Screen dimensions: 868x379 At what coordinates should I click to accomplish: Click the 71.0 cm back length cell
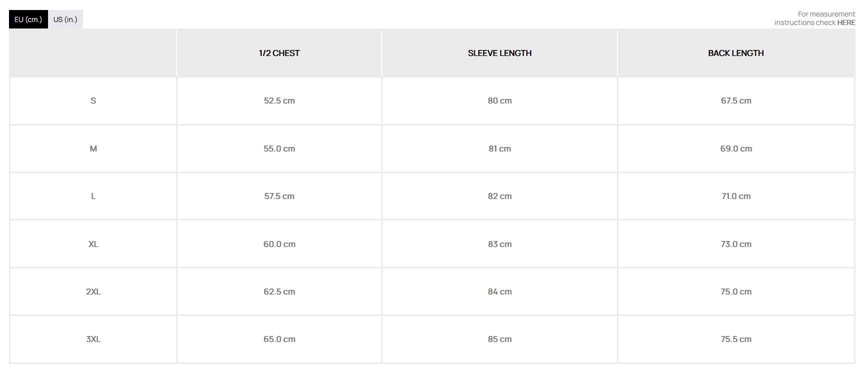click(x=735, y=196)
